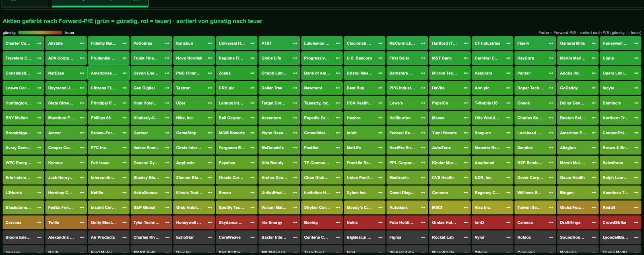Open the dots menu on McDonald's tile
Image resolution: width=644 pixels, height=255 pixels.
tap(295, 148)
